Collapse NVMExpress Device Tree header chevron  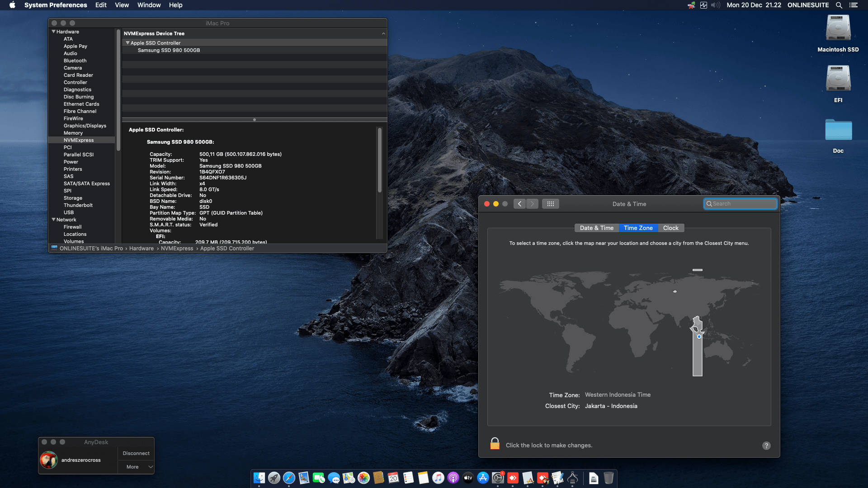tap(383, 33)
